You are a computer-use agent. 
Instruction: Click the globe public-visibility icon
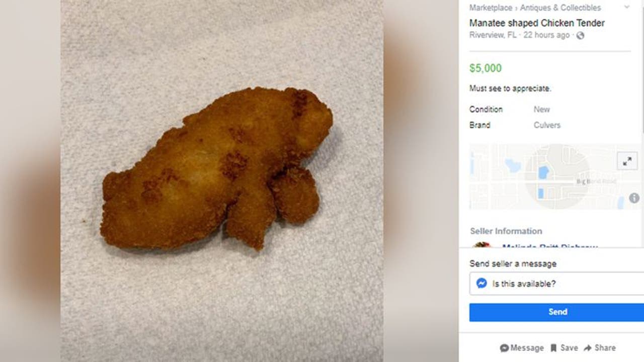point(580,35)
